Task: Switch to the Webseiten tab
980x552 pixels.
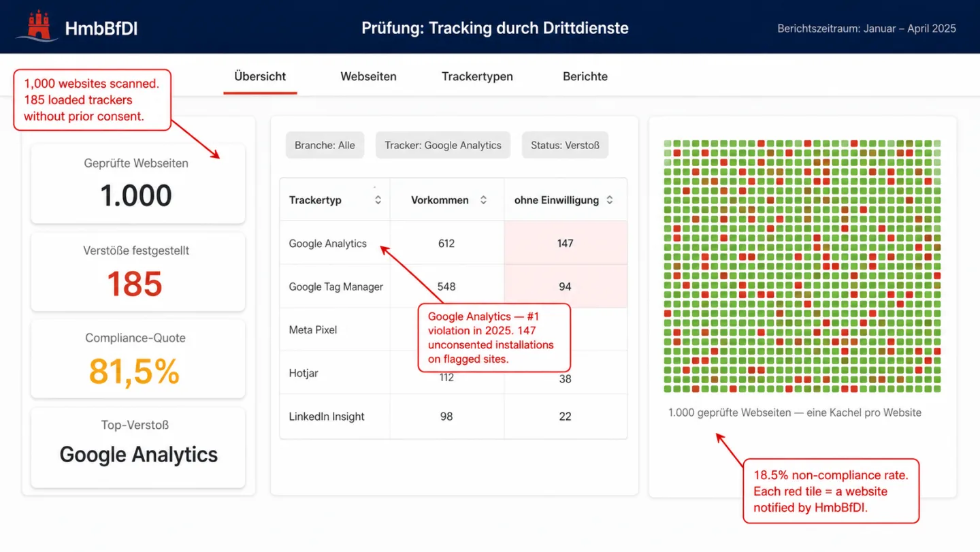Action: (x=368, y=76)
